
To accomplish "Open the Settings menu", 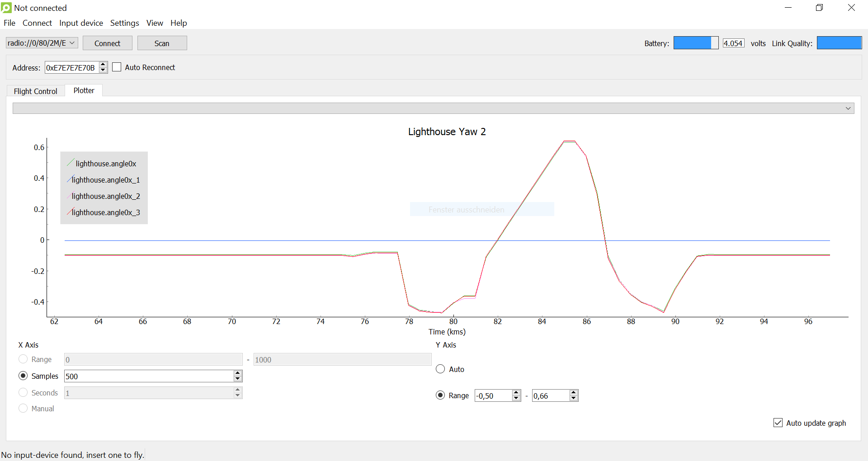I will [x=124, y=23].
